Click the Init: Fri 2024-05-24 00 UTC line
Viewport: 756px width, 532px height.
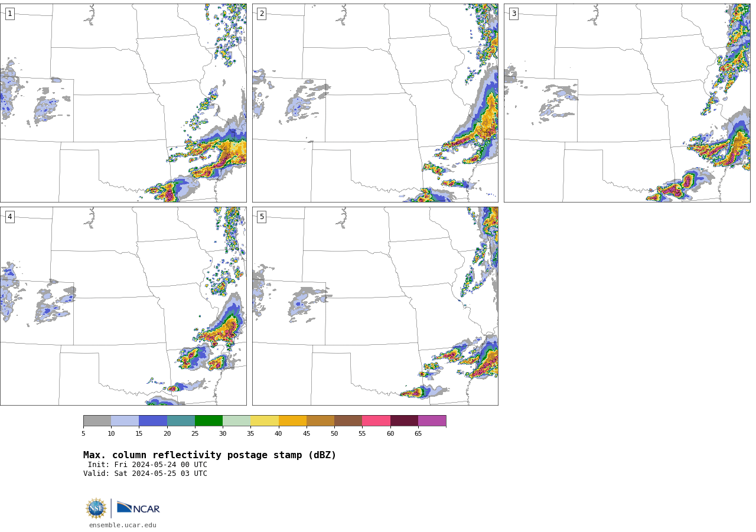[x=148, y=465]
